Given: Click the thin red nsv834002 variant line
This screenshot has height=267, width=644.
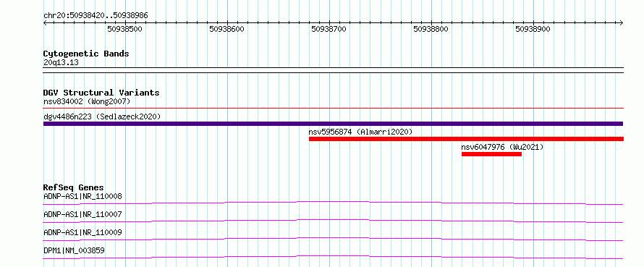Looking at the screenshot, I should point(334,109).
